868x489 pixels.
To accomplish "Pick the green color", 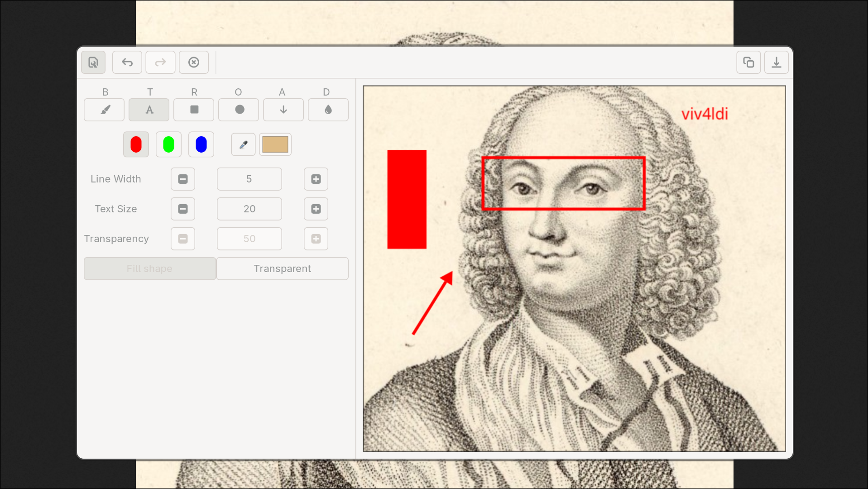I will click(x=168, y=144).
